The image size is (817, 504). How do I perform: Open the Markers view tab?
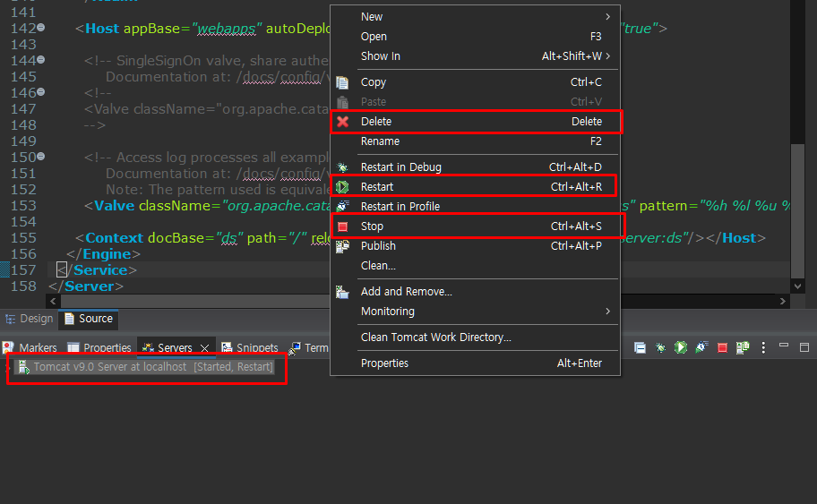(30, 348)
